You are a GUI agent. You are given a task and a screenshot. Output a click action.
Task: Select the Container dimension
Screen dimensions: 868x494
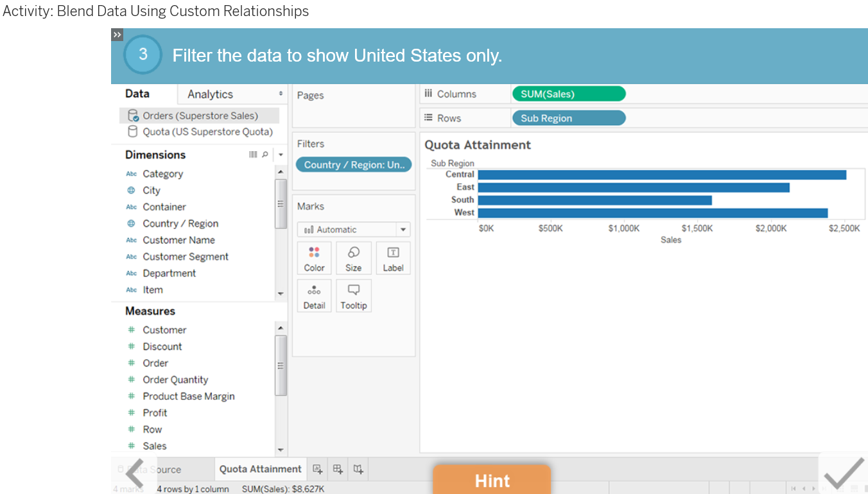[164, 207]
